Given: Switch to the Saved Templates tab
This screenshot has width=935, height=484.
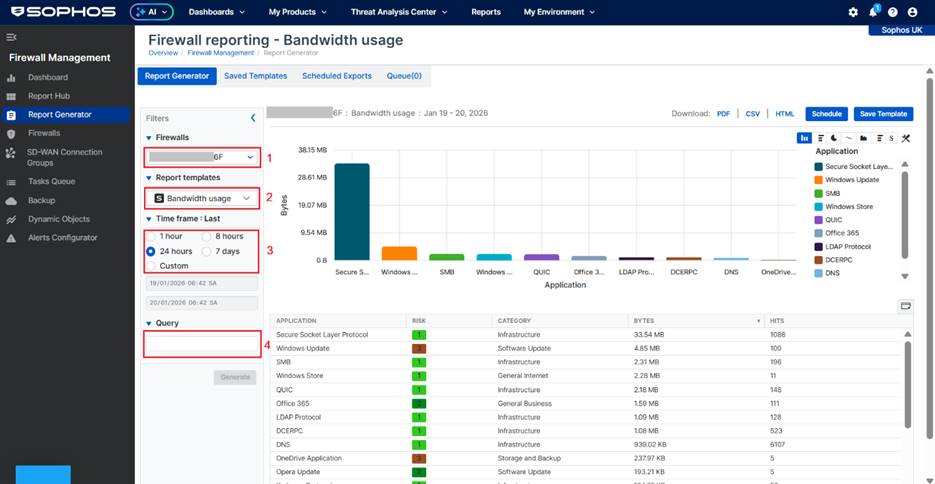Looking at the screenshot, I should (x=255, y=76).
